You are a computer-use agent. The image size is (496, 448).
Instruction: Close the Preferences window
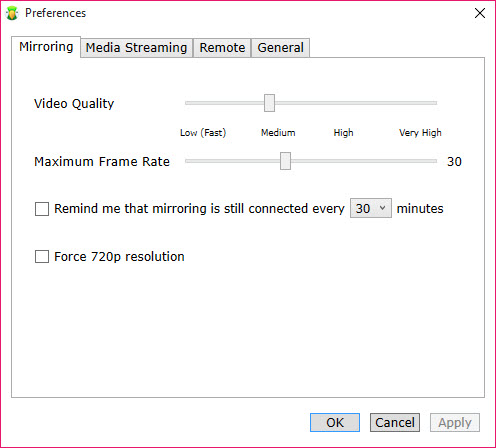click(480, 13)
